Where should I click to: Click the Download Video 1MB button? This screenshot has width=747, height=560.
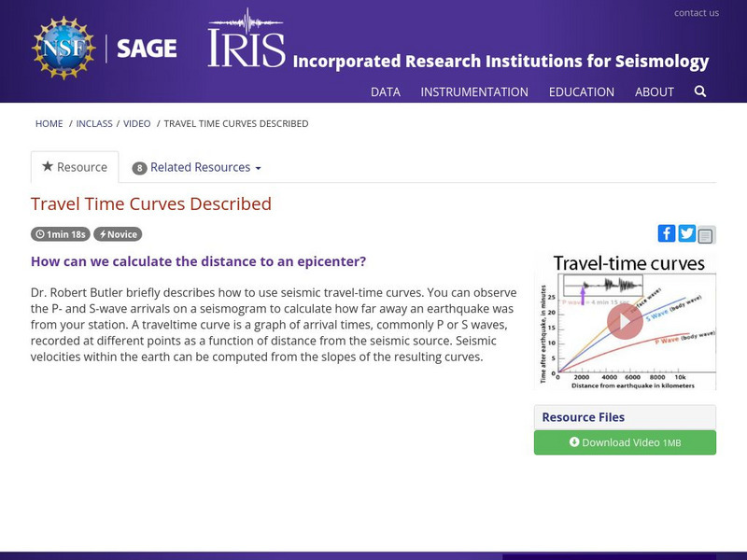point(625,442)
